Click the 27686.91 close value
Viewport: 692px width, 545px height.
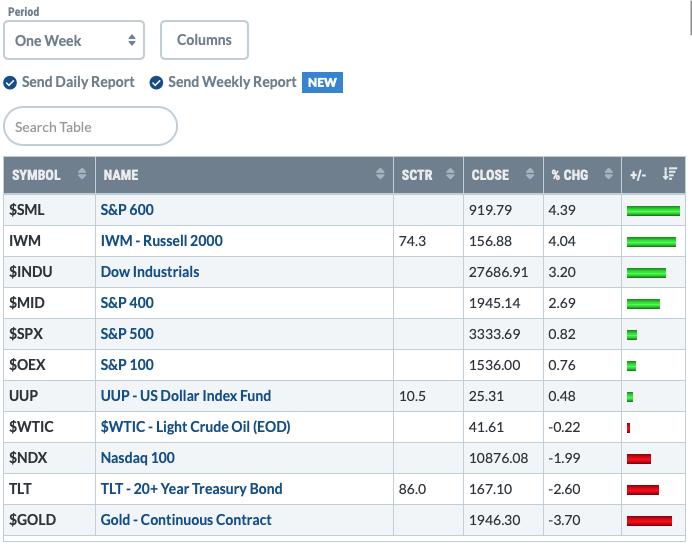[x=498, y=272]
